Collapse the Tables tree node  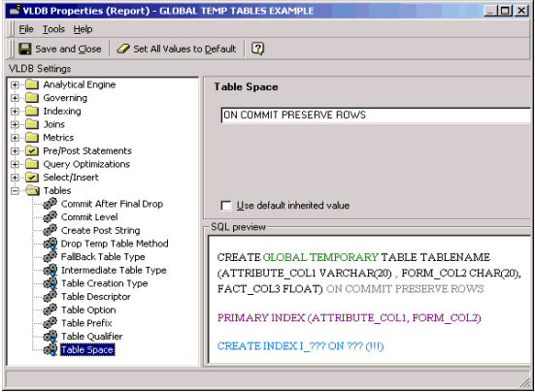[x=15, y=191]
